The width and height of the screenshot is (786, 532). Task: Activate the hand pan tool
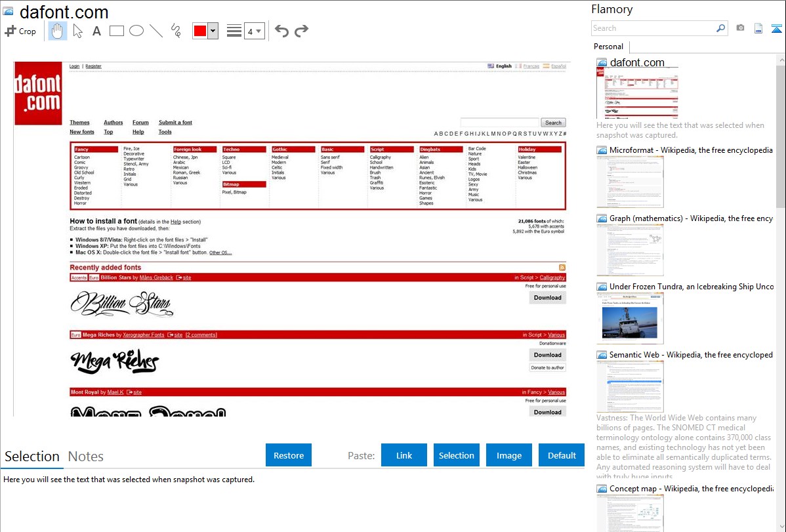coord(57,31)
